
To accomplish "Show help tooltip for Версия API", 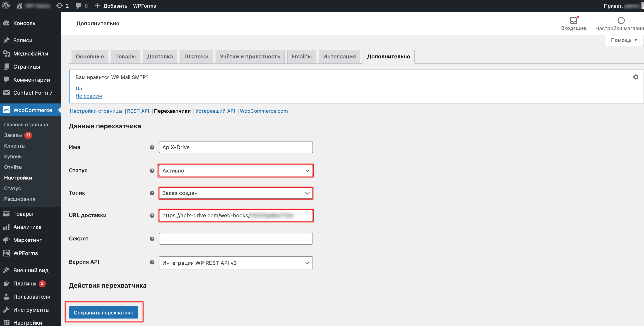I will click(152, 262).
